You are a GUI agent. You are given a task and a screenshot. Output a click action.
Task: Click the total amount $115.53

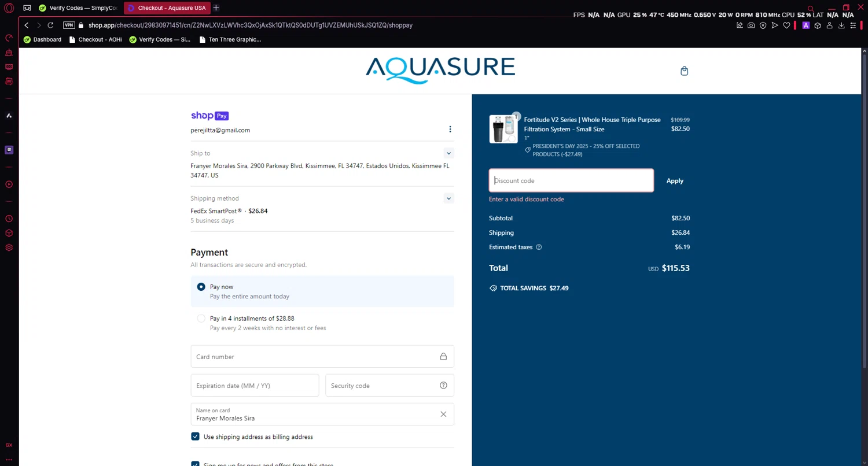676,268
